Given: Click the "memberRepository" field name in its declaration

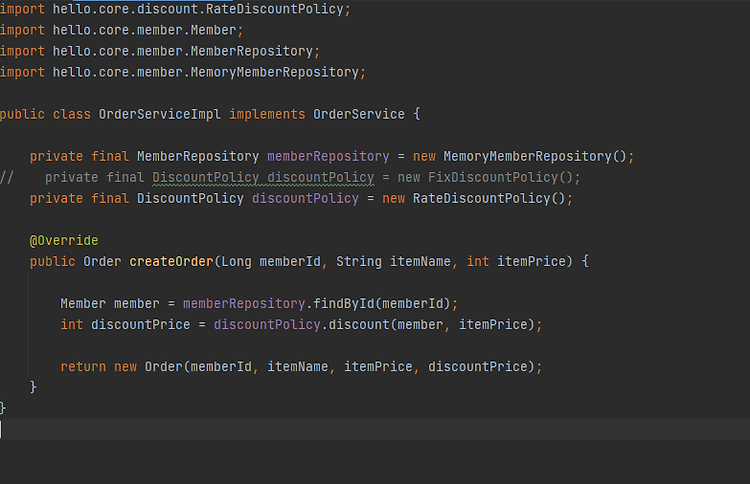Looking at the screenshot, I should point(328,156).
